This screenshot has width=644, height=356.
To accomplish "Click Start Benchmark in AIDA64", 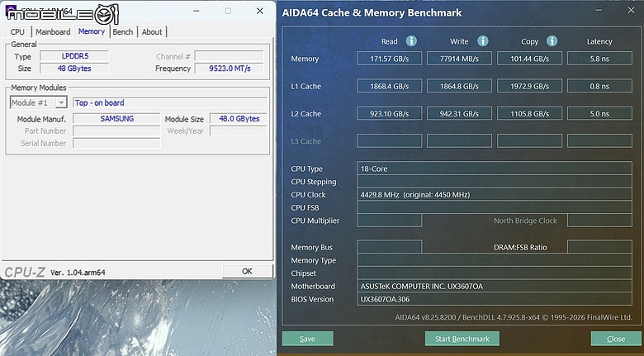I will coord(462,339).
